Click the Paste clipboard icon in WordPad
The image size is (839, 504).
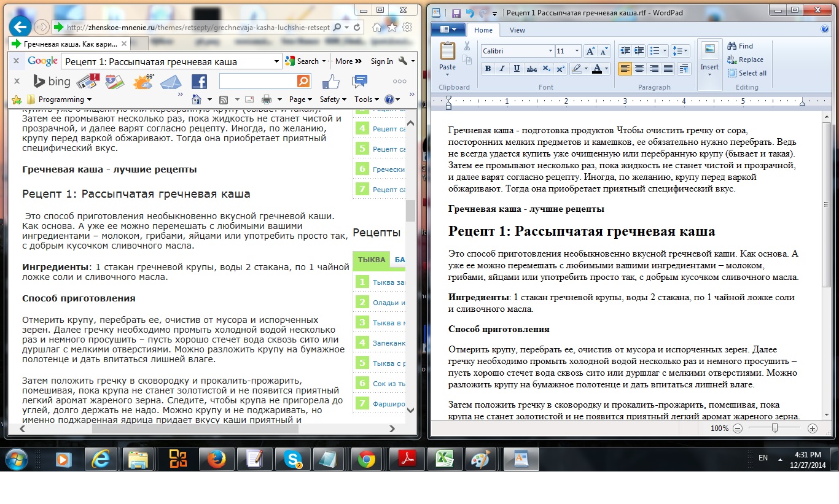448,52
